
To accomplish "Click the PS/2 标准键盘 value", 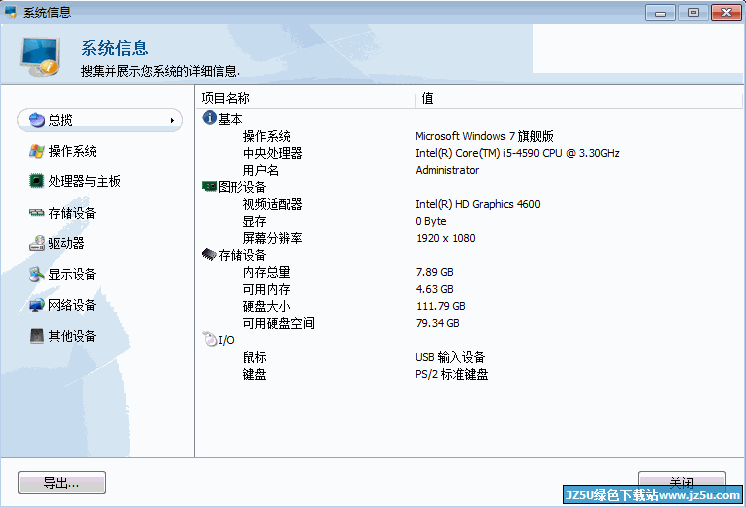I will point(452,374).
